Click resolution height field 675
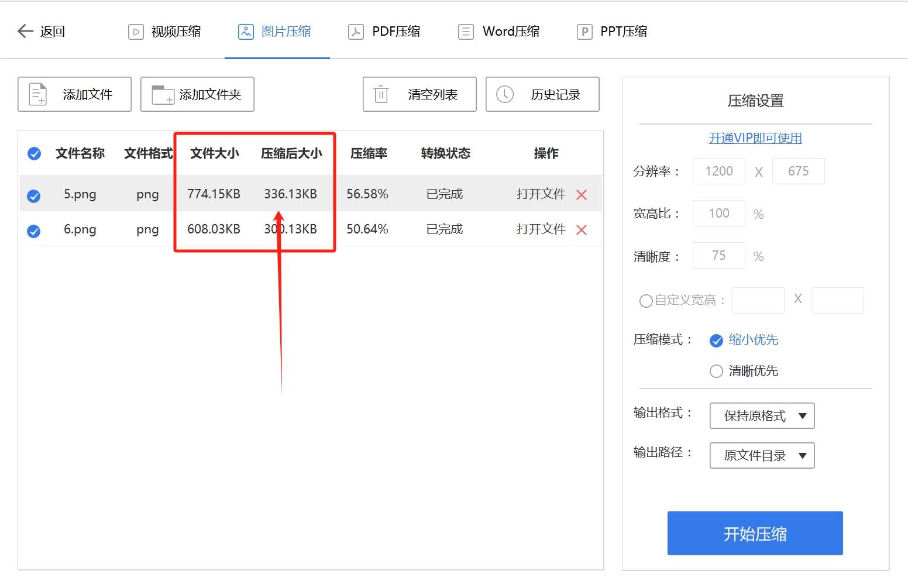The height and width of the screenshot is (588, 908). point(799,171)
